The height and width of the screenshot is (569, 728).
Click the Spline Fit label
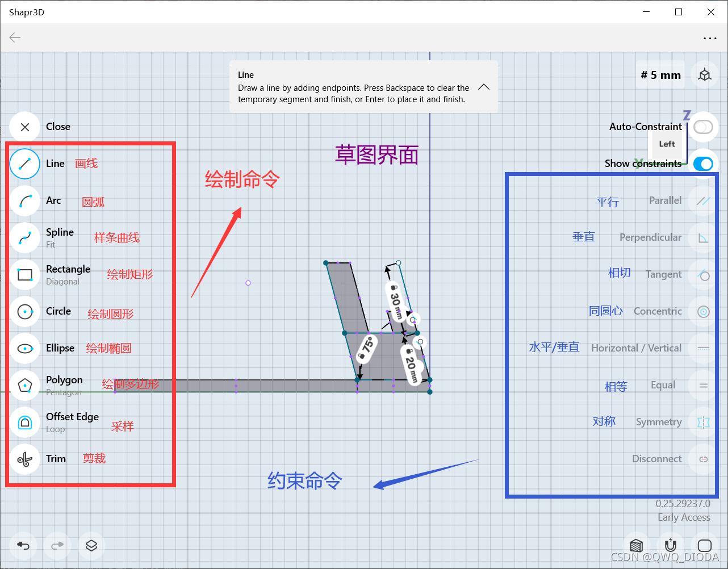(x=60, y=238)
